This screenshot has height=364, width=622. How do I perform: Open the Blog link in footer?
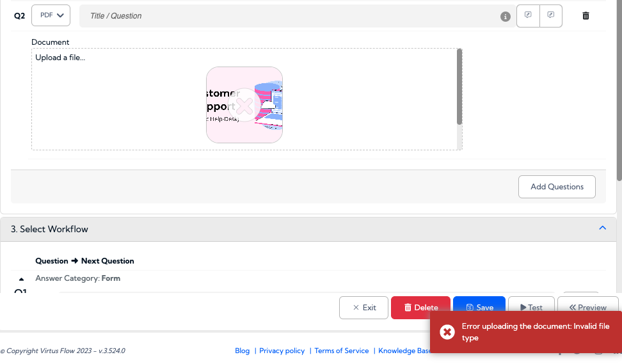[242, 351]
